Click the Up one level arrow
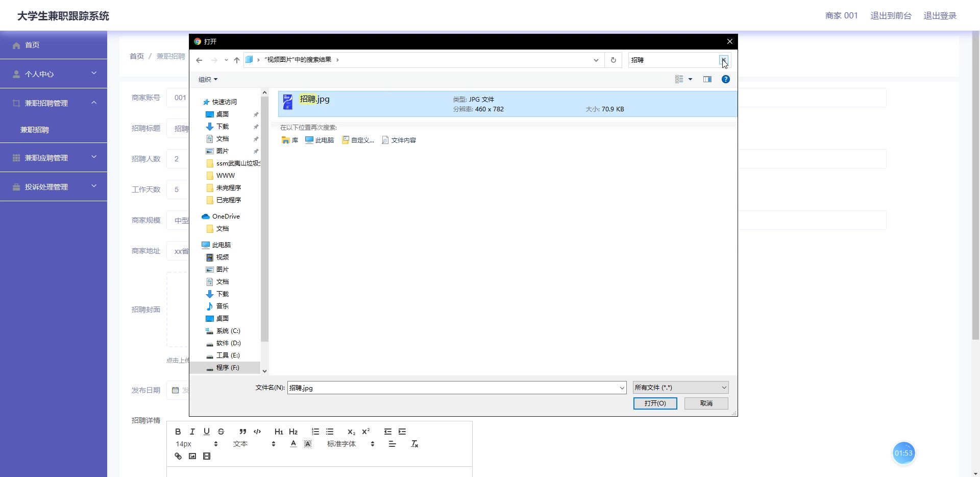 pyautogui.click(x=237, y=60)
